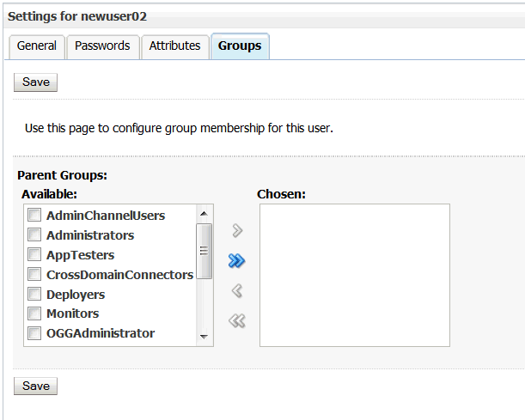
Task: Click inside the Chosen groups list box
Action: 354,275
